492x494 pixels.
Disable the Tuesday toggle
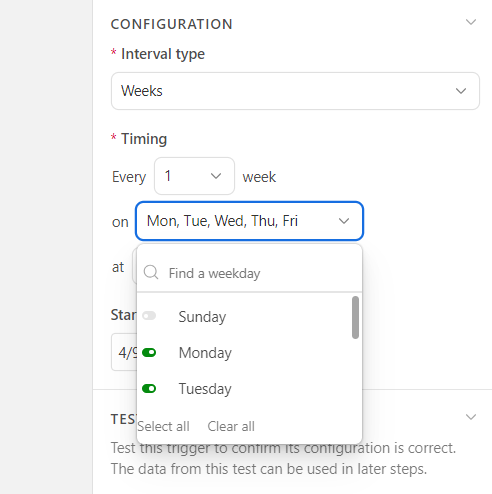(149, 389)
